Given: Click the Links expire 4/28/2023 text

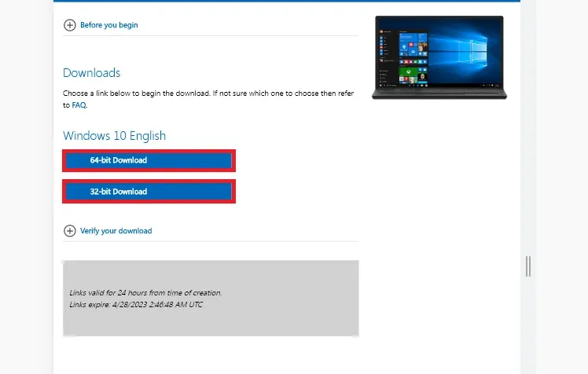Looking at the screenshot, I should tap(136, 304).
